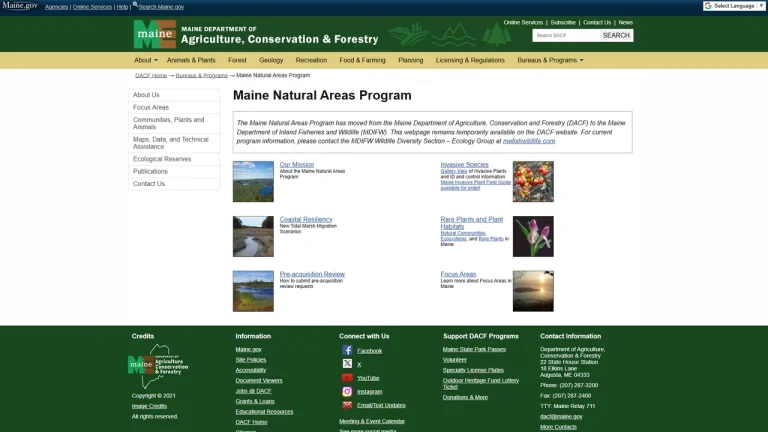
Task: Select Ecological Reserves in sidebar
Action: (x=174, y=159)
